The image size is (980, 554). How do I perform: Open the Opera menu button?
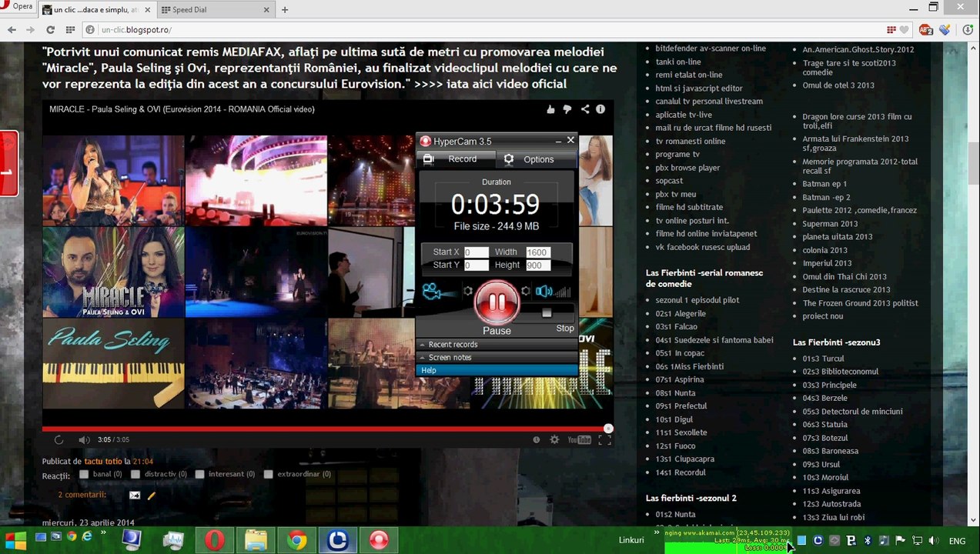tap(18, 7)
